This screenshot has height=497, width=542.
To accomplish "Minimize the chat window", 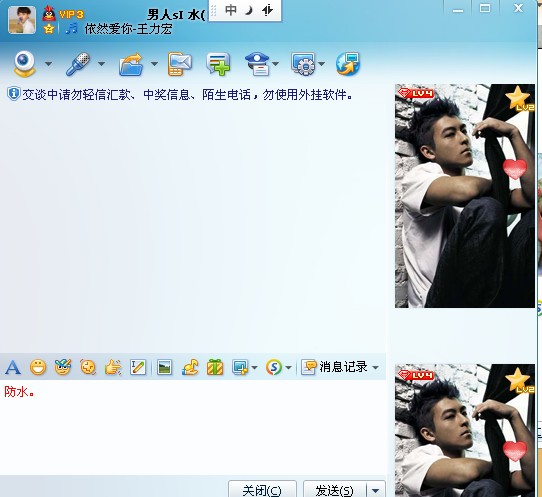I will tap(458, 9).
